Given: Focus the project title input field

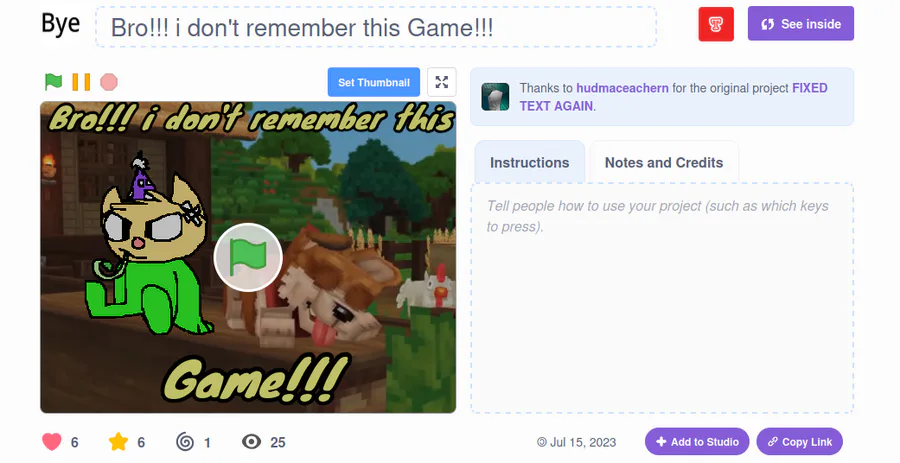Looking at the screenshot, I should [376, 27].
